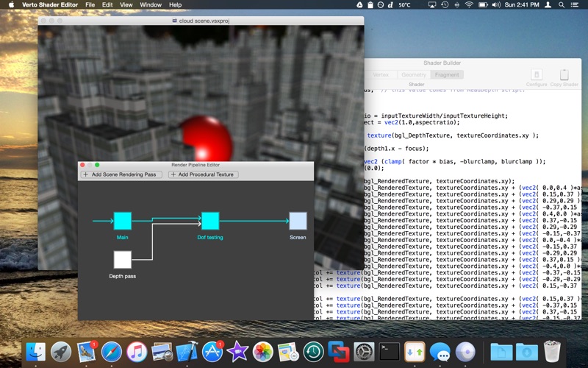Screen dimensions: 588x368
Task: Open System Preferences in the dock
Action: click(364, 352)
